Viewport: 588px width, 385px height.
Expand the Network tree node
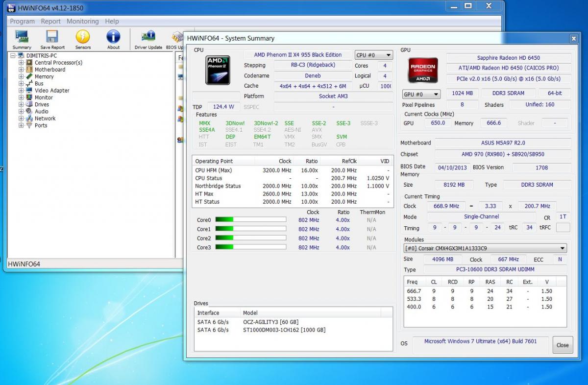pos(21,119)
